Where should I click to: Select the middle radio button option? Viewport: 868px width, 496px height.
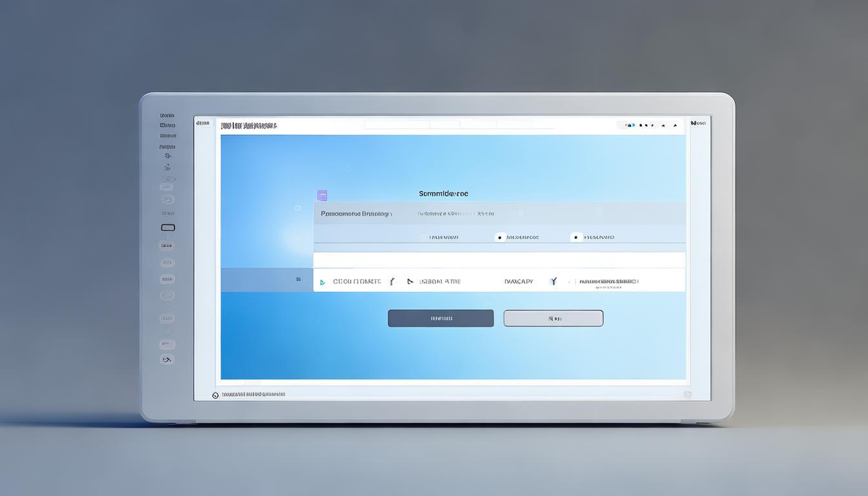(500, 238)
